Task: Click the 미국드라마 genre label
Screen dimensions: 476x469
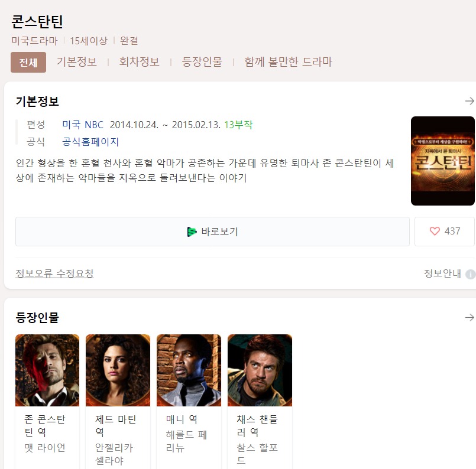Action: pos(34,41)
